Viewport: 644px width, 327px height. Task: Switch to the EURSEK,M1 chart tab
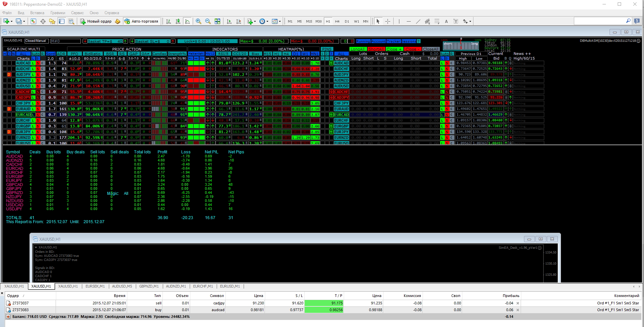(x=95, y=286)
